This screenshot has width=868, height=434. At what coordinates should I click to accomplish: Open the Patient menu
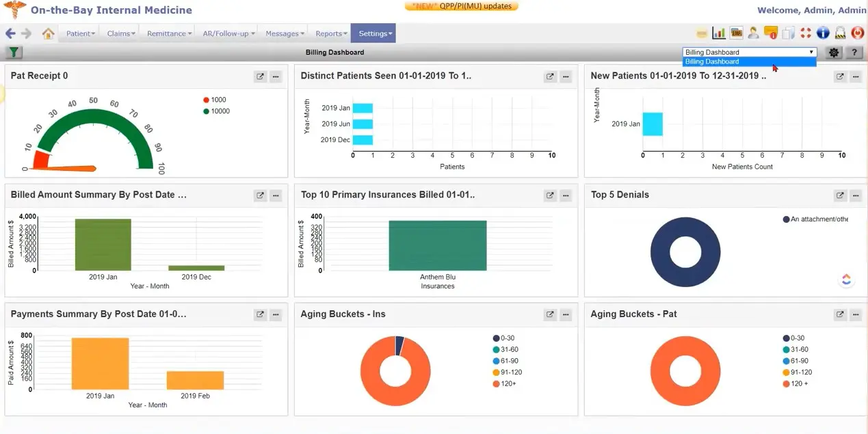[x=79, y=33]
